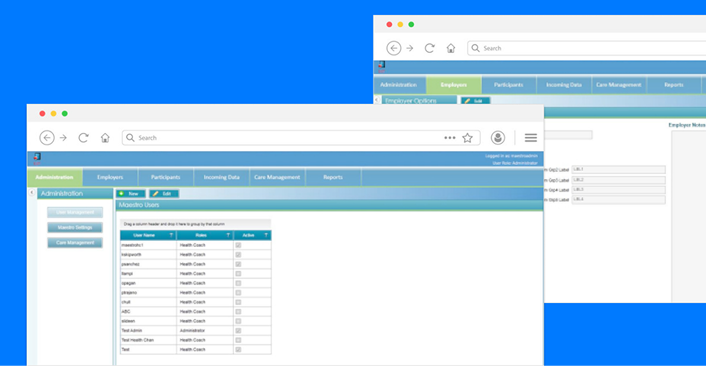Toggle Active checkbox for the Test user
This screenshot has height=366, width=706.
click(x=238, y=349)
